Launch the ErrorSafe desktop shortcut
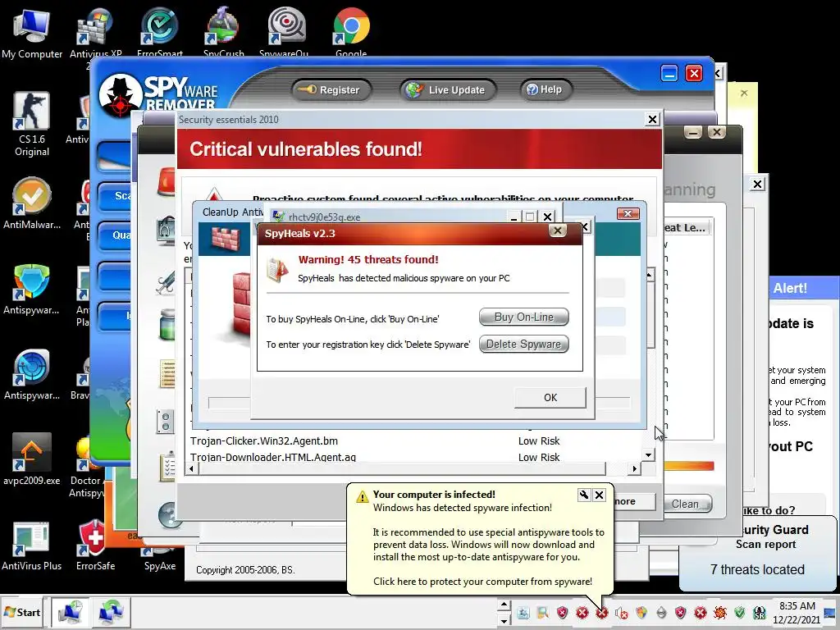The image size is (840, 630). click(95, 546)
